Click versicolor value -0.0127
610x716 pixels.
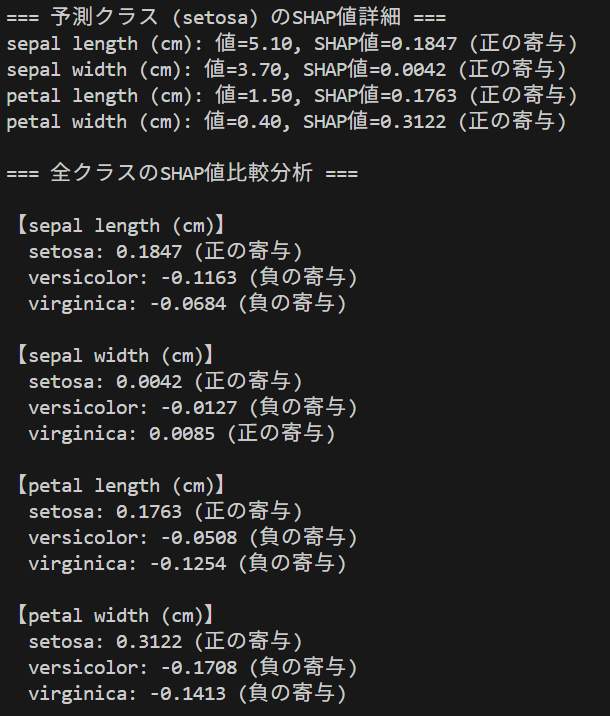click(199, 408)
